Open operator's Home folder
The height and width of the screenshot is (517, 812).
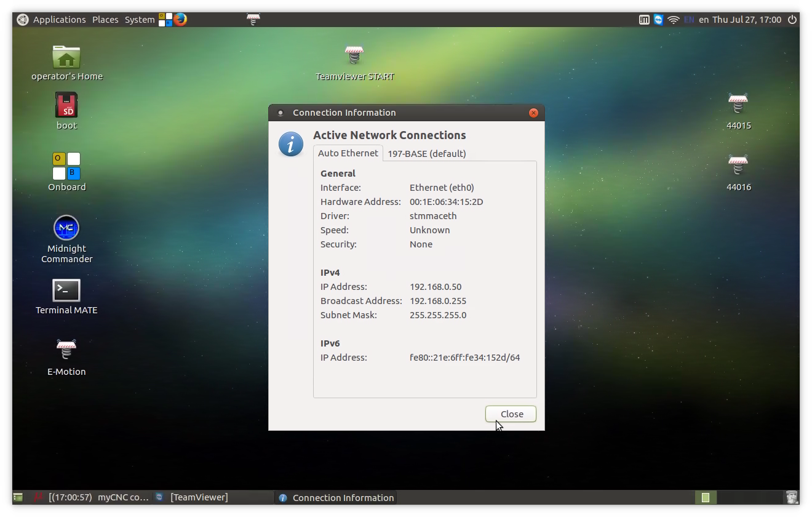point(66,57)
